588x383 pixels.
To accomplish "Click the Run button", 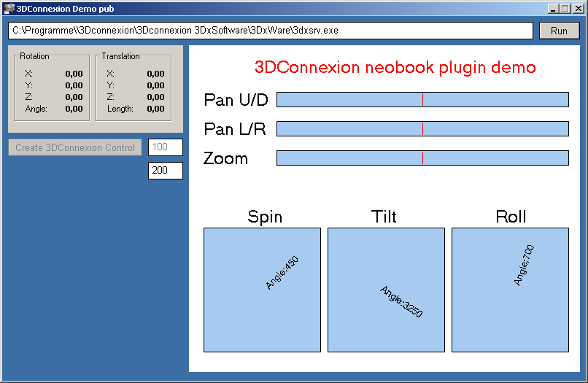I will coord(559,31).
